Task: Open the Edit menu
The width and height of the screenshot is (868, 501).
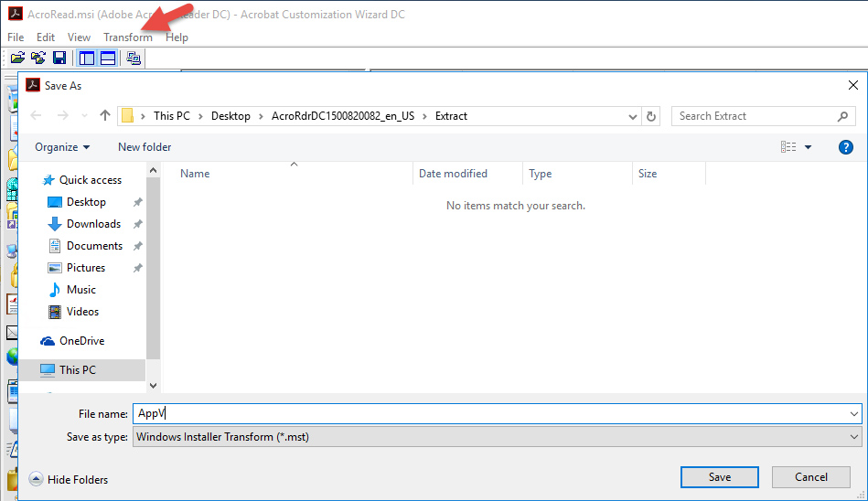Action: point(46,37)
